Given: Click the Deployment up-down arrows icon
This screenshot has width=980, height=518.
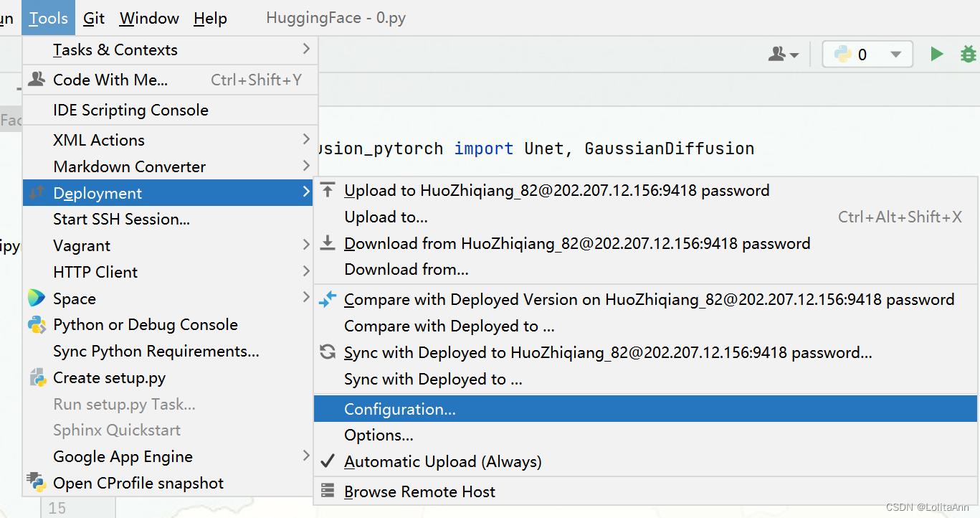Looking at the screenshot, I should click(37, 192).
